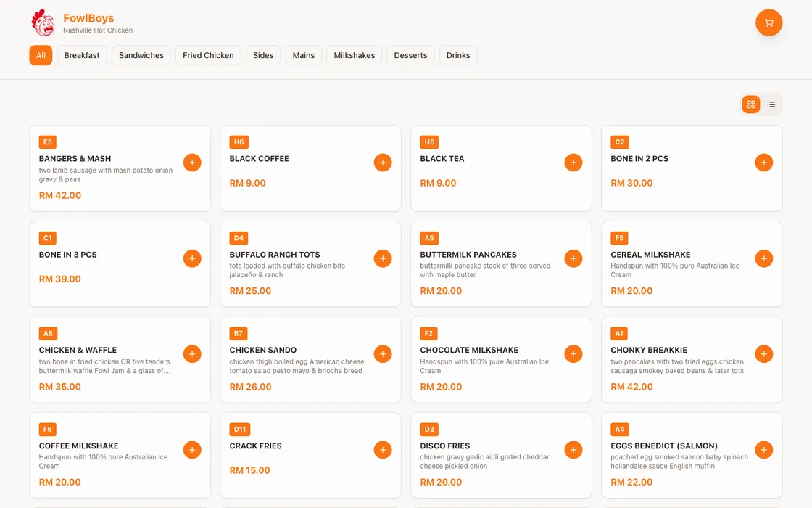Add Eggs Benedict (Salmon) to cart
Viewport: 812px width, 508px height.
pyautogui.click(x=764, y=450)
